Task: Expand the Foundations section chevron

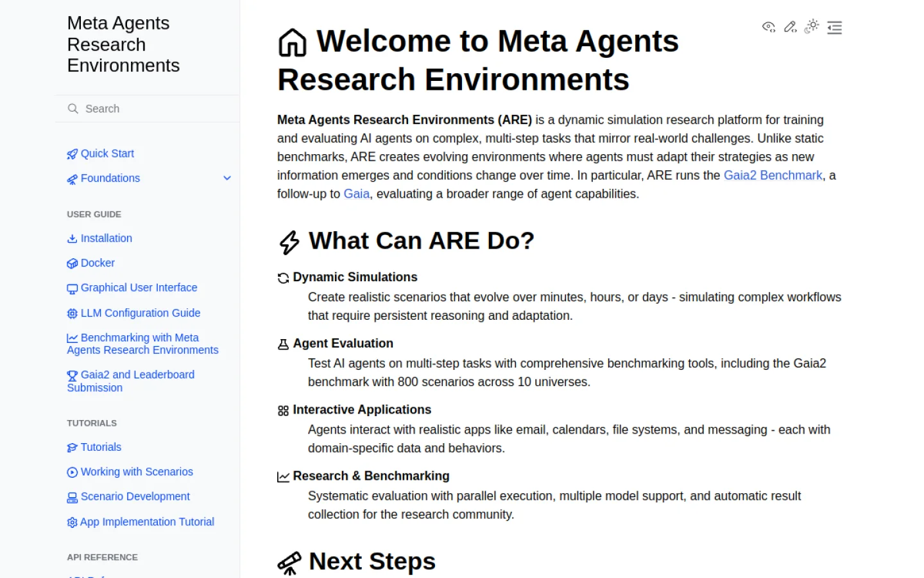Action: (x=227, y=178)
